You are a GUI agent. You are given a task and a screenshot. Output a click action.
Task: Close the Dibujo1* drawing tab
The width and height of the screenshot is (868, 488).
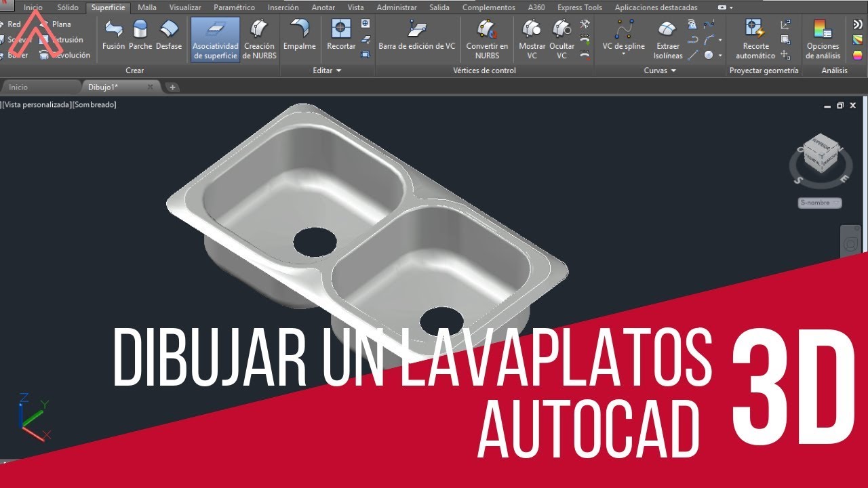151,87
